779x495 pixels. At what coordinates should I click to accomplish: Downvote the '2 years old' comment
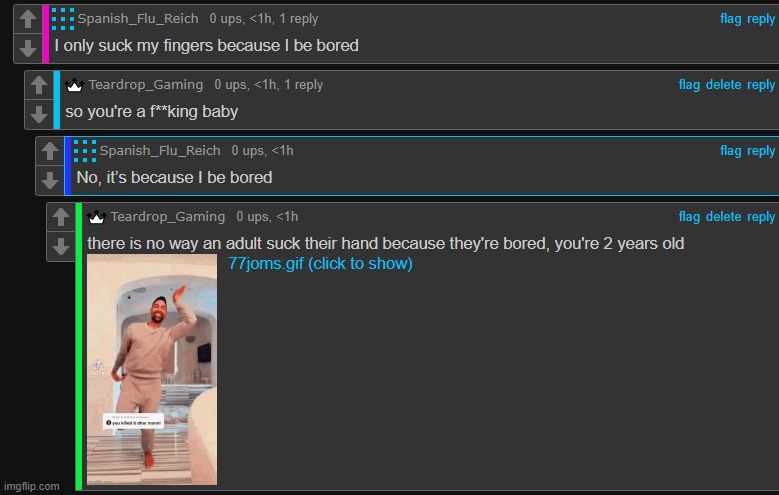click(61, 247)
